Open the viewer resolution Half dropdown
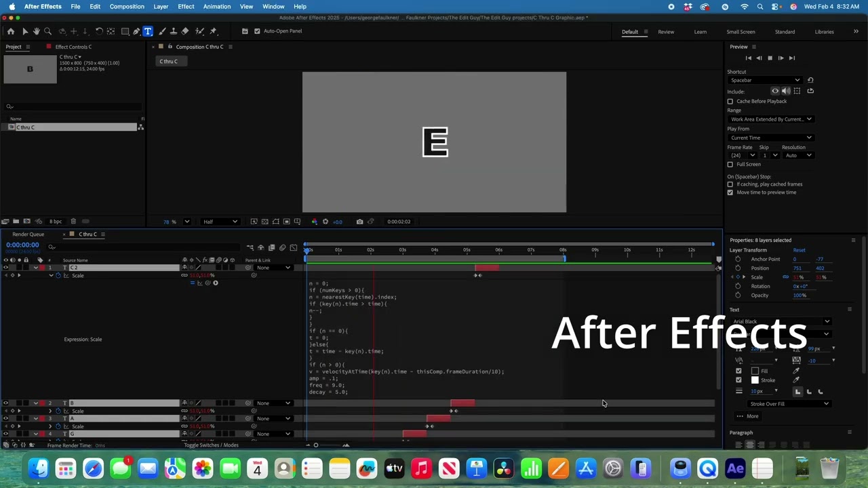 [220, 222]
